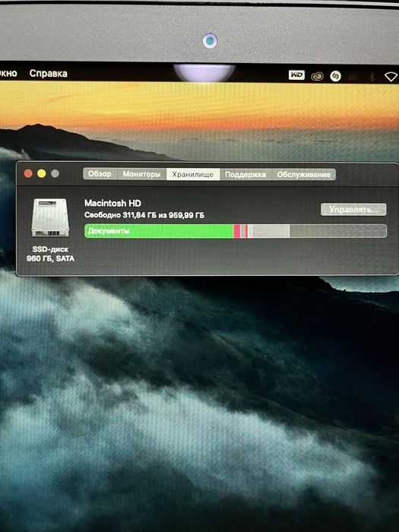Screen dimensions: 399x532
Task: Open the Поддержка tab
Action: coord(245,174)
